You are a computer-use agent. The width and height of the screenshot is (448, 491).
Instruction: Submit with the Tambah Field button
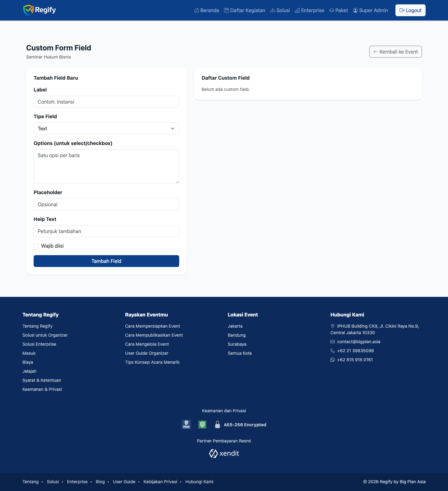(x=106, y=261)
